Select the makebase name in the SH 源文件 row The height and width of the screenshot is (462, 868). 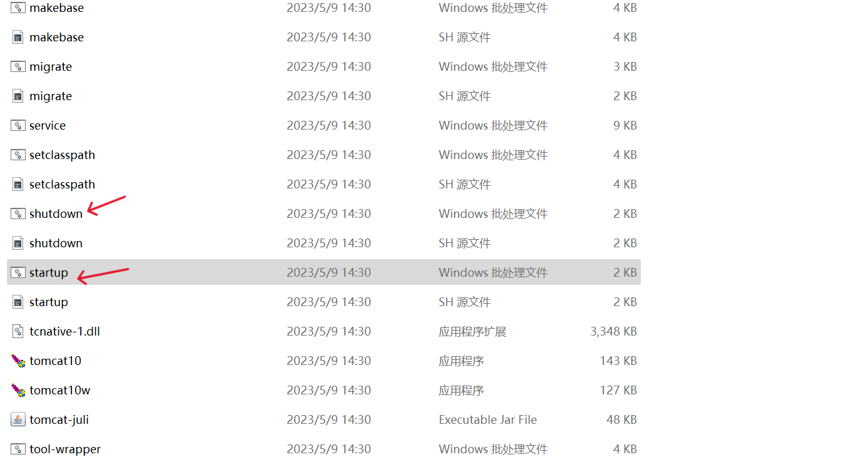coord(56,38)
